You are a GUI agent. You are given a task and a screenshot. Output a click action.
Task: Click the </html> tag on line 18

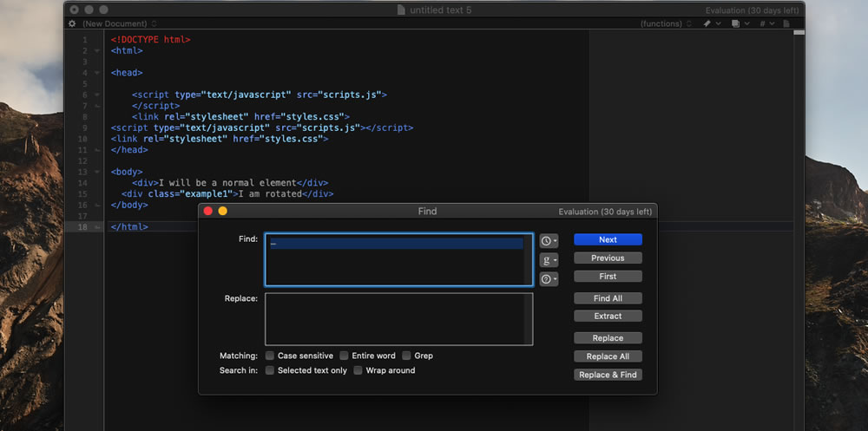[x=129, y=227]
